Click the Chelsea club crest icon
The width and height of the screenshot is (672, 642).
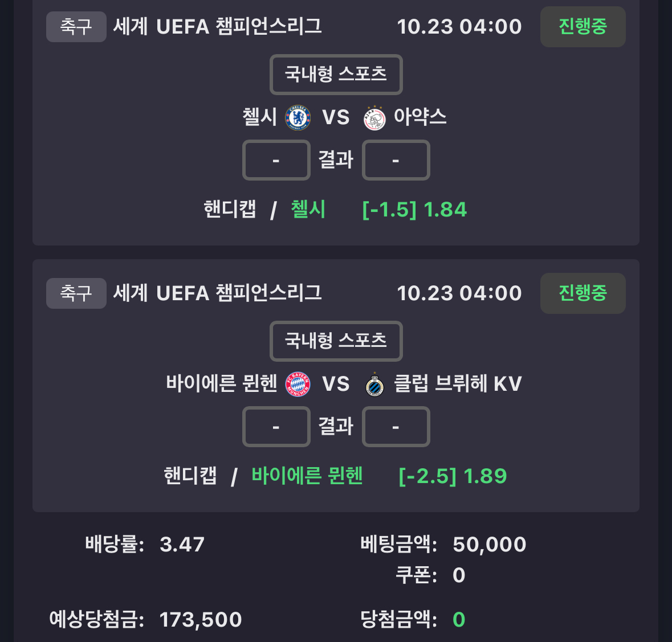coord(298,117)
